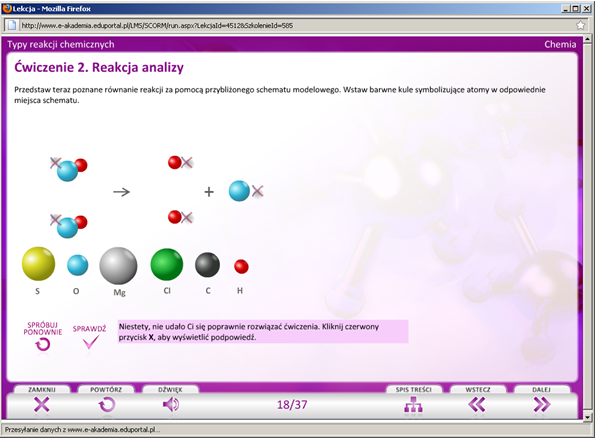Viewport: 596px width, 440px height.
Task: Click the X hint beside upper red product ball
Action: [x=187, y=163]
